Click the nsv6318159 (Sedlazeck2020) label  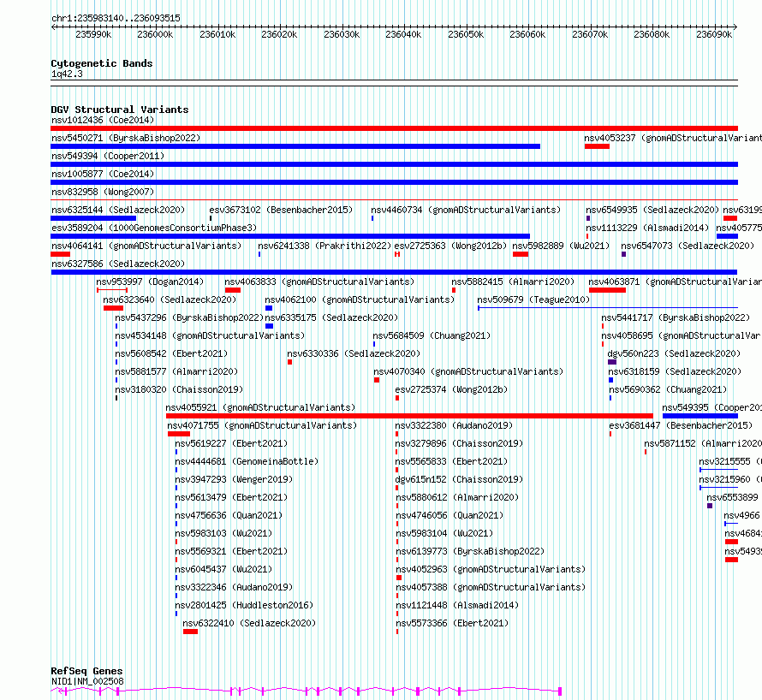(x=675, y=371)
